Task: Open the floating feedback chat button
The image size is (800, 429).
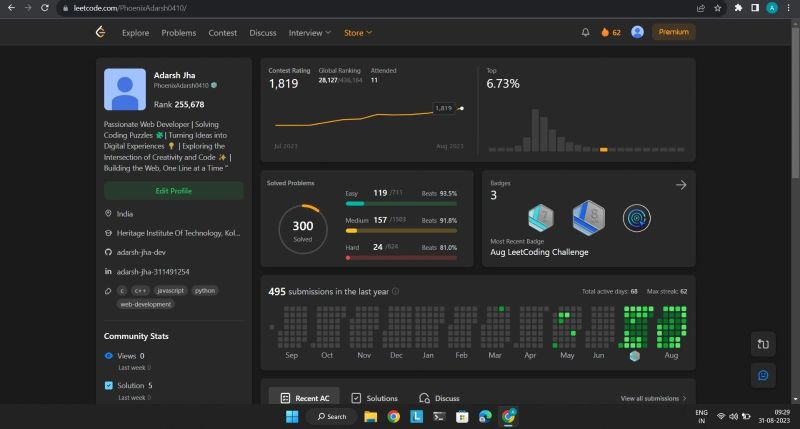Action: tap(763, 375)
